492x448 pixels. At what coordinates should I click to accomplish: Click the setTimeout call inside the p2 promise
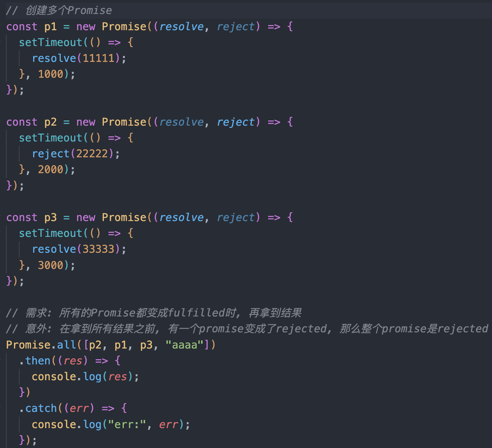(50, 138)
